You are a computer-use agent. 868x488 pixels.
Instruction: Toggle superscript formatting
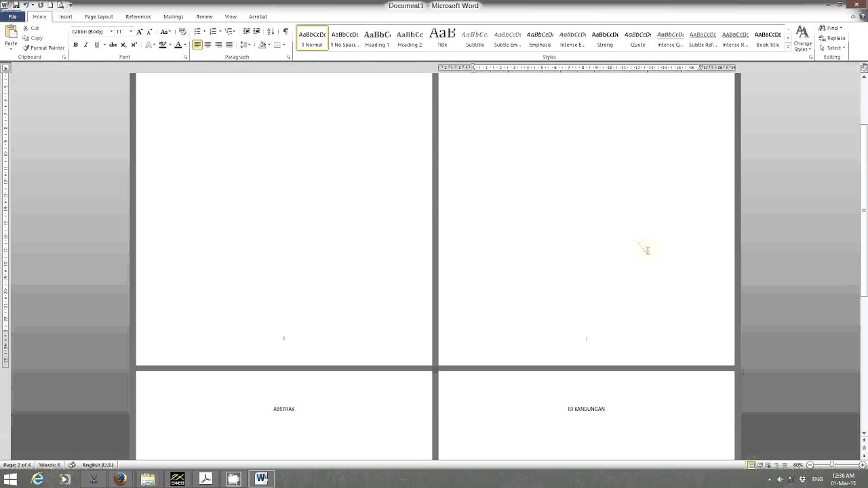coord(134,45)
